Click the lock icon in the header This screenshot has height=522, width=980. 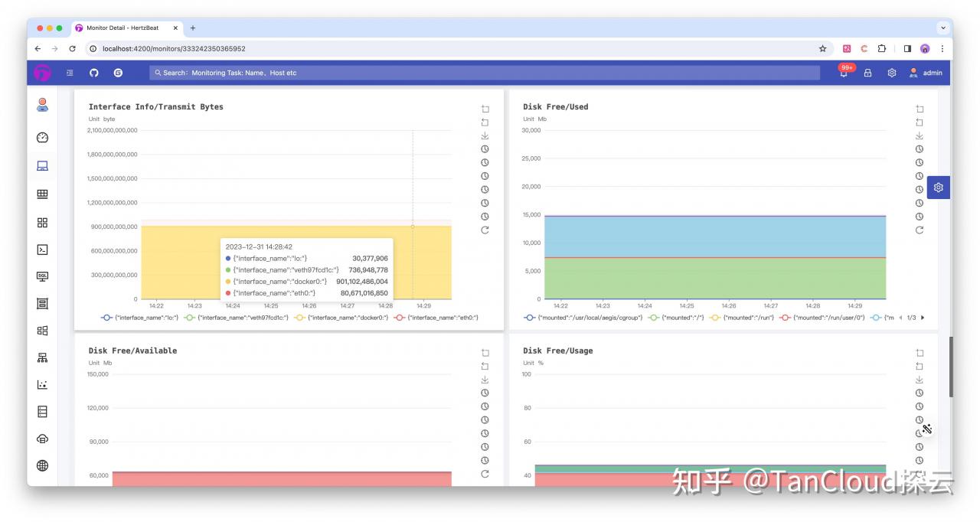coord(867,73)
